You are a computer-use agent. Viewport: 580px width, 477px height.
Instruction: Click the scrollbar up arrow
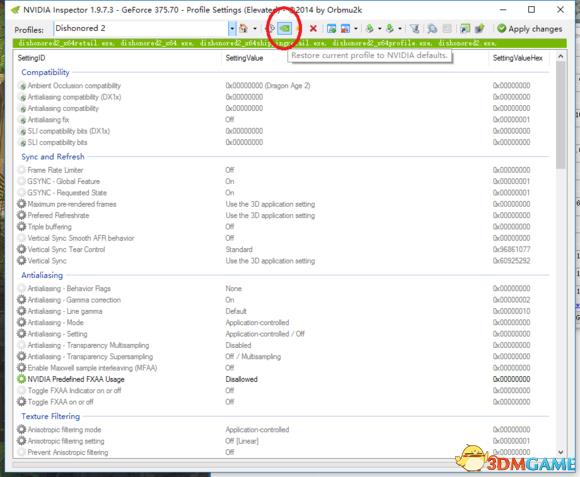coord(560,57)
